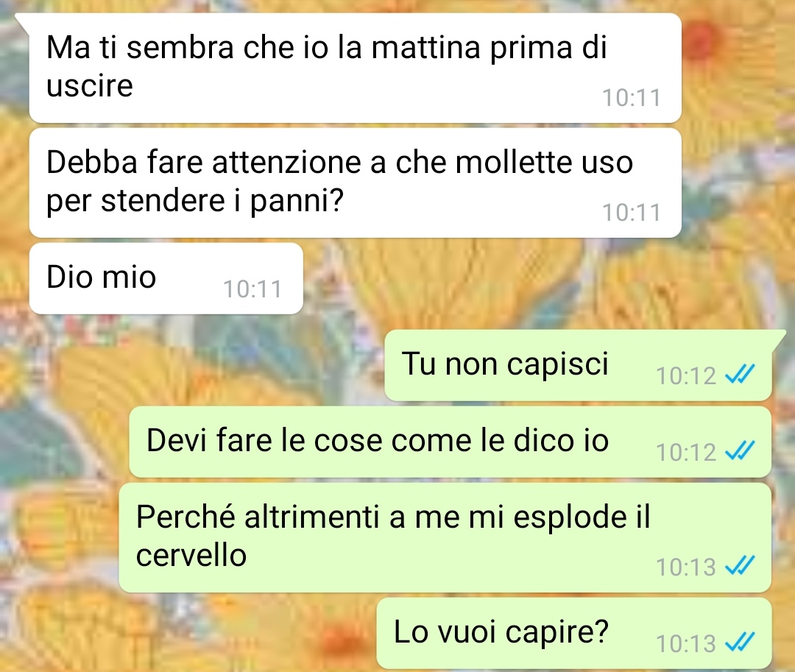Tap the read-receipt ticks on 'Tu non capisci'
795x672 pixels.
point(741,375)
